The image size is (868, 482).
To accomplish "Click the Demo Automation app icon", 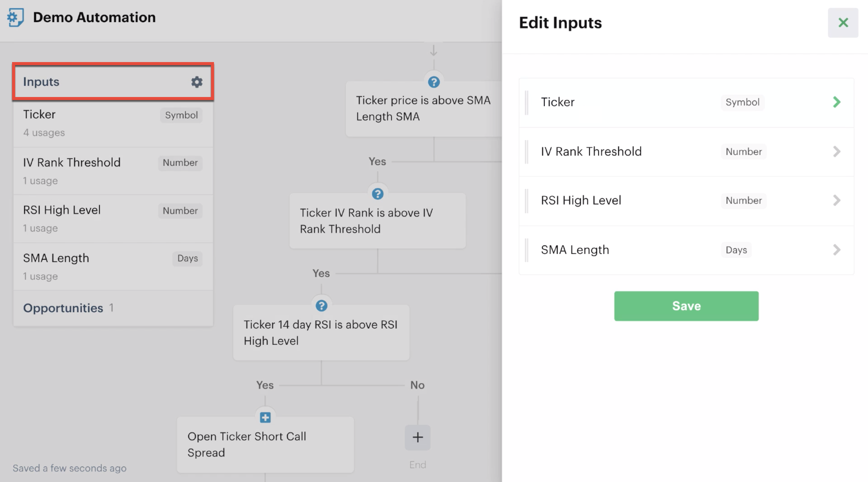I will pyautogui.click(x=15, y=17).
